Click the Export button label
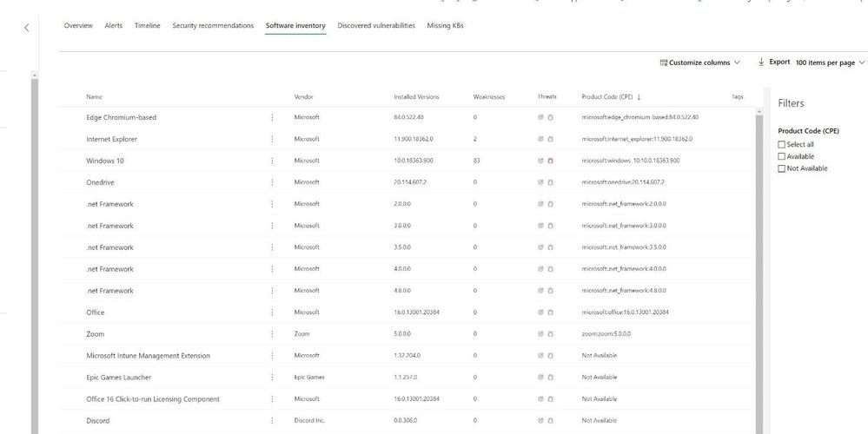 779,62
